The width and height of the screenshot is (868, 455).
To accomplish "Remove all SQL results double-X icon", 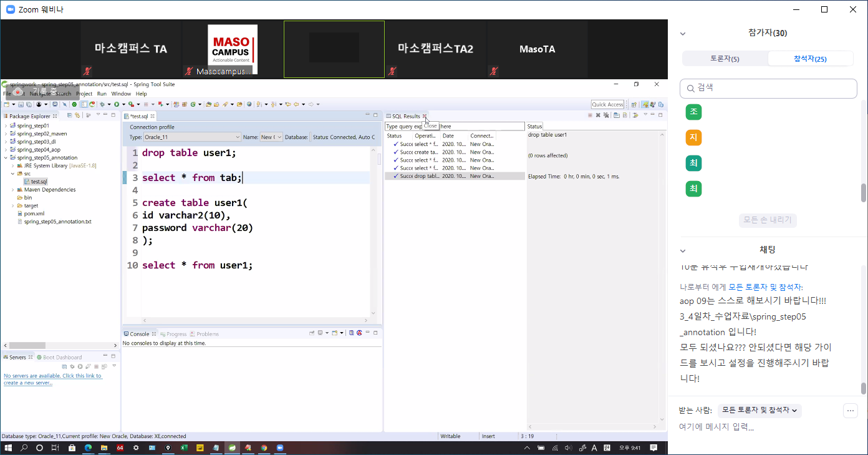I will [x=605, y=115].
